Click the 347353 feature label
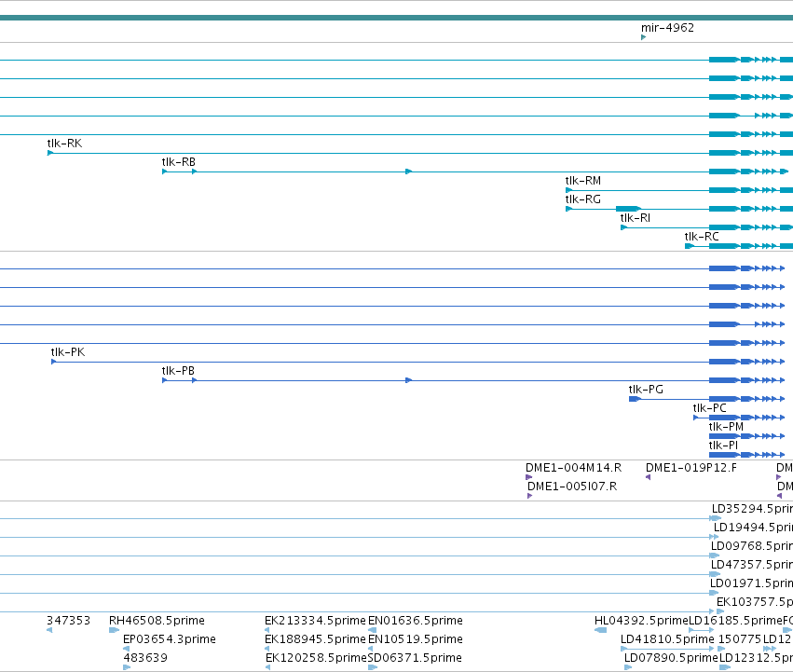Screen dimensions: 793x672 click(68, 621)
